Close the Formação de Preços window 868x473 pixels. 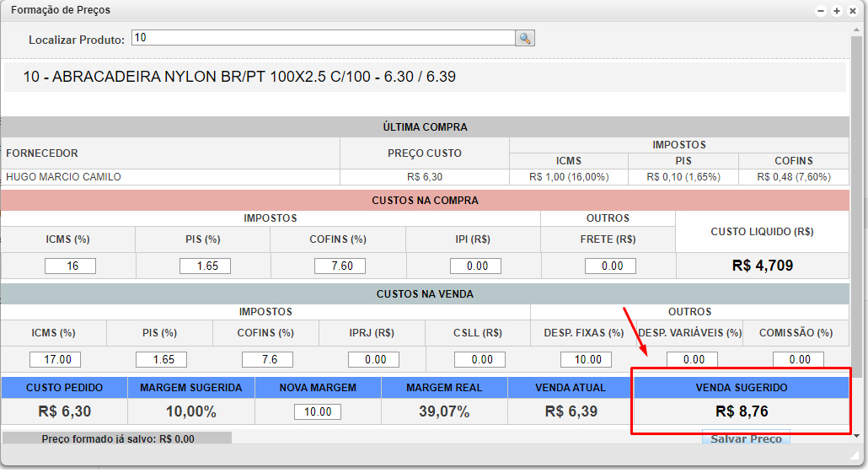pos(853,11)
